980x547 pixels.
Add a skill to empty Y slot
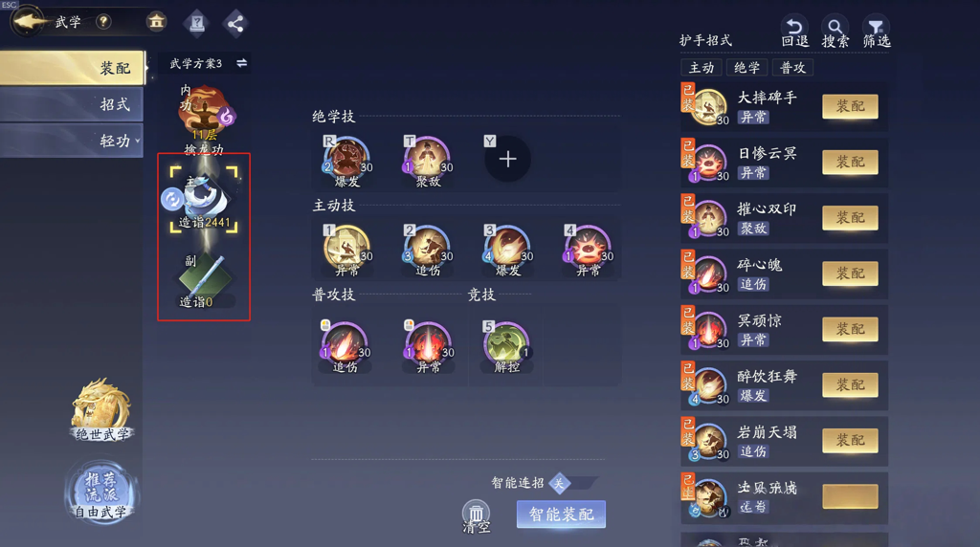coord(507,160)
